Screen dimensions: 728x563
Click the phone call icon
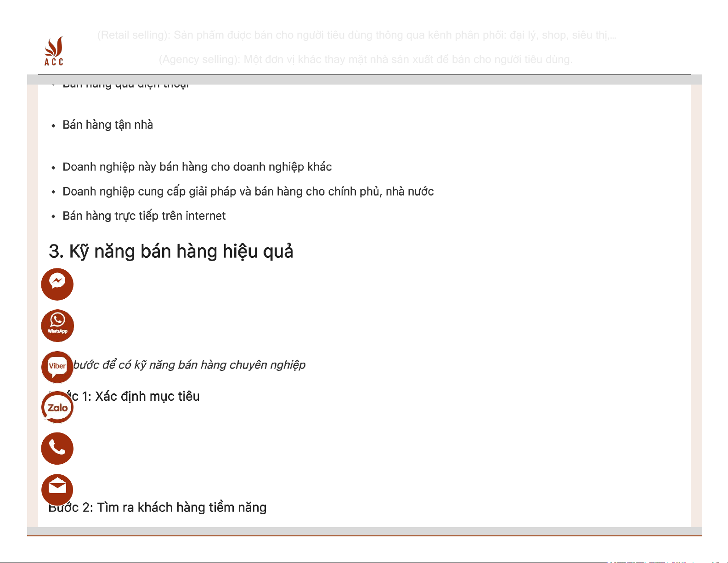[x=57, y=448]
